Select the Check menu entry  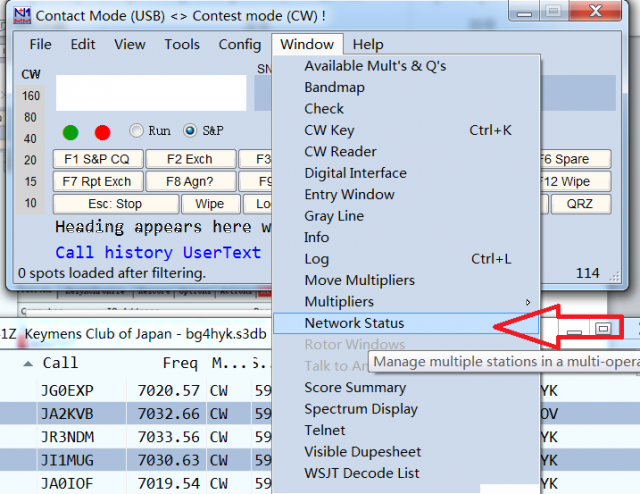click(x=406, y=109)
